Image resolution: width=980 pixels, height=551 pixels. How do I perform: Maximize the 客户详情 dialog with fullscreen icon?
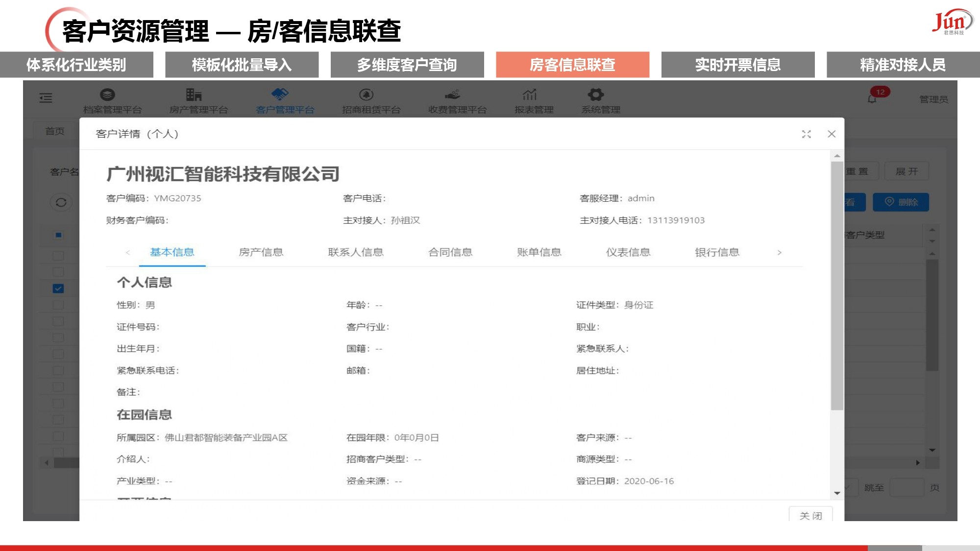807,134
